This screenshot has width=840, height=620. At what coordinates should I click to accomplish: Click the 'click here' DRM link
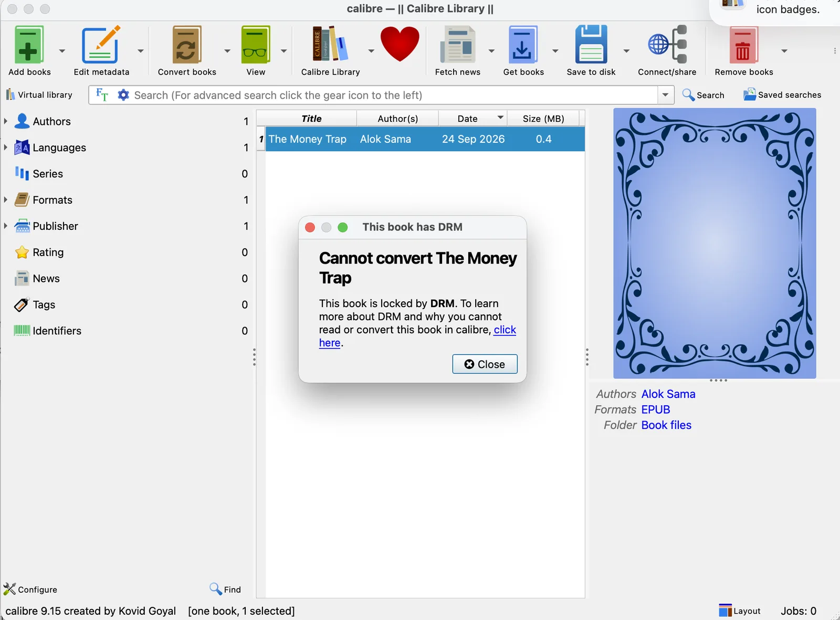tap(505, 330)
